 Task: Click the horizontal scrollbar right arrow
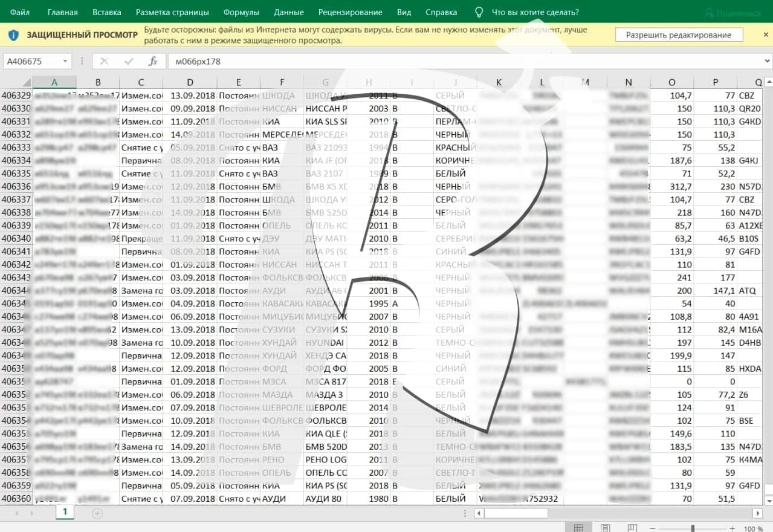pos(757,513)
